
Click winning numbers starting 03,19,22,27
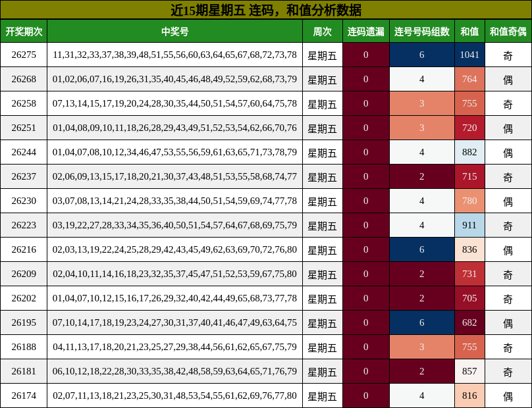point(174,225)
